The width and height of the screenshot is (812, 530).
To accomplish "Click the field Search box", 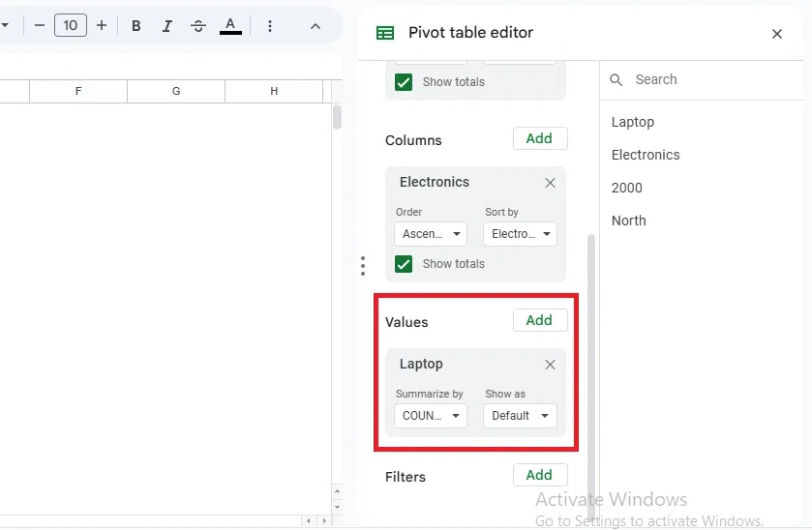I will pyautogui.click(x=711, y=79).
